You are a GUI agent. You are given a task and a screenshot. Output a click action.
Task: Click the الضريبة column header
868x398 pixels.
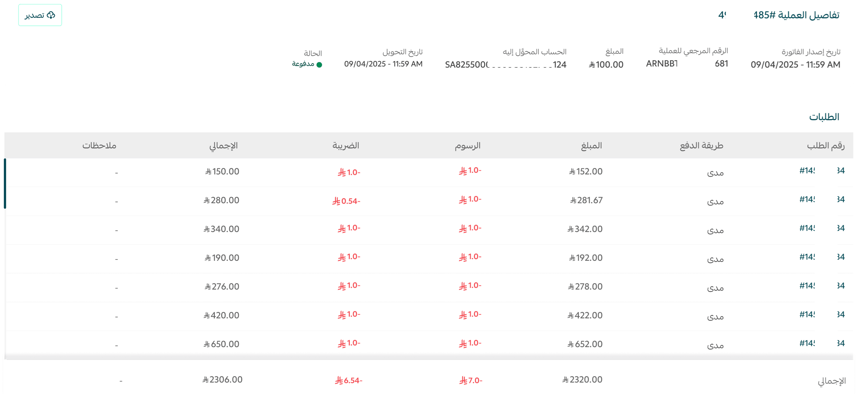[x=346, y=146]
